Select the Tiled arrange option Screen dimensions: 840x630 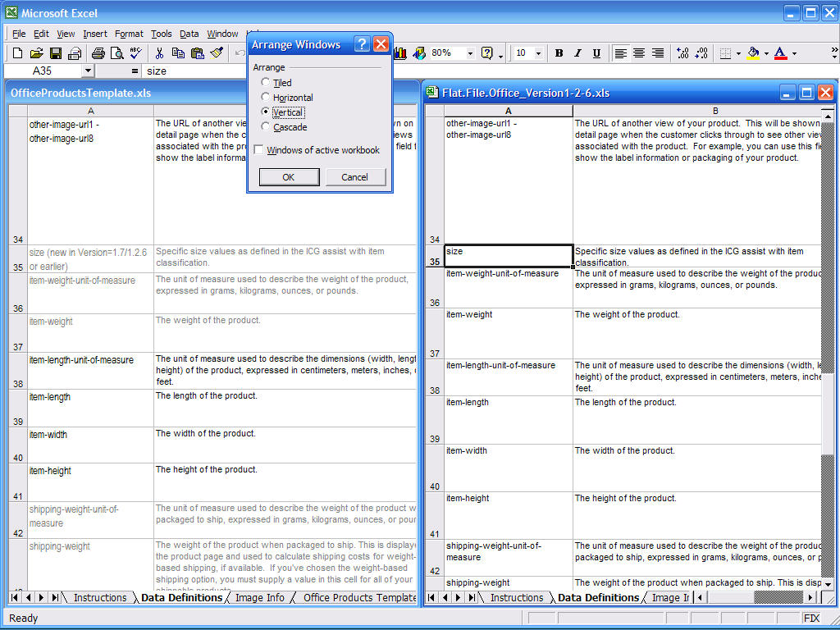(x=265, y=83)
